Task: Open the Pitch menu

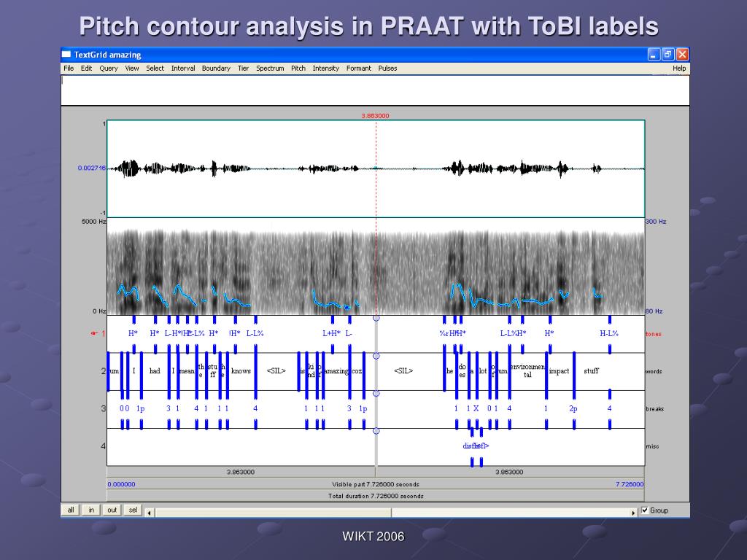Action: [x=298, y=68]
